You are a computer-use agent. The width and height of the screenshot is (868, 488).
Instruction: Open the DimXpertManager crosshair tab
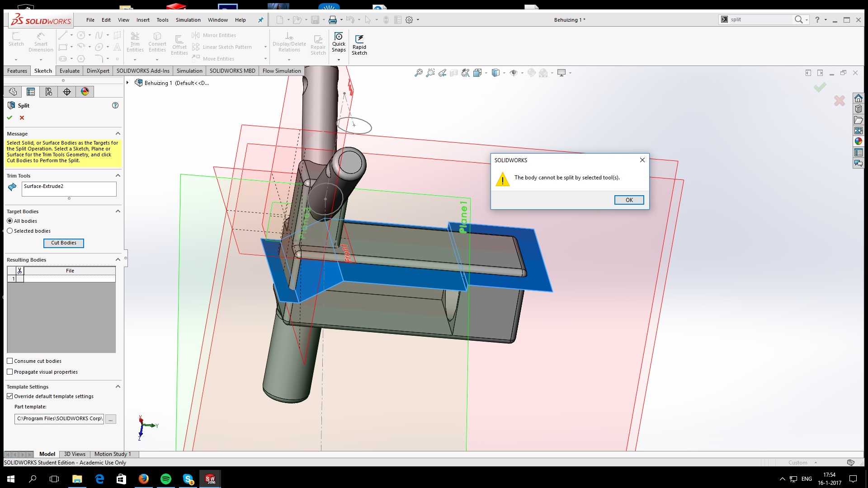(67, 92)
